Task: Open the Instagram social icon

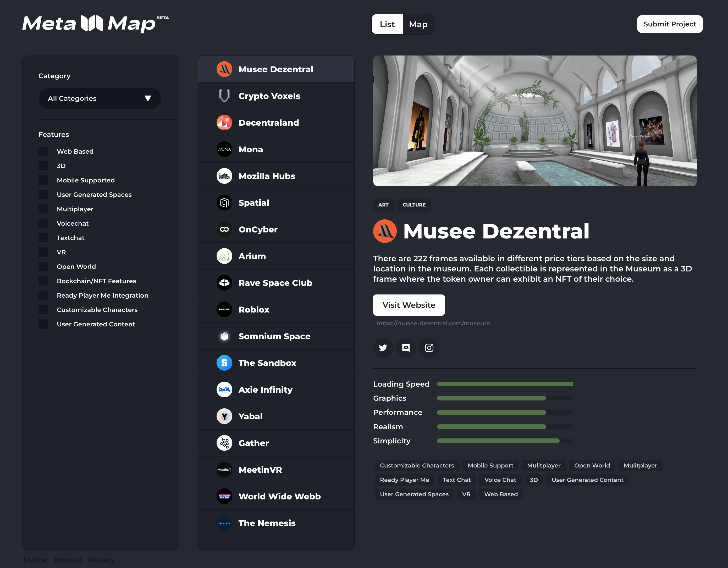Action: point(429,348)
